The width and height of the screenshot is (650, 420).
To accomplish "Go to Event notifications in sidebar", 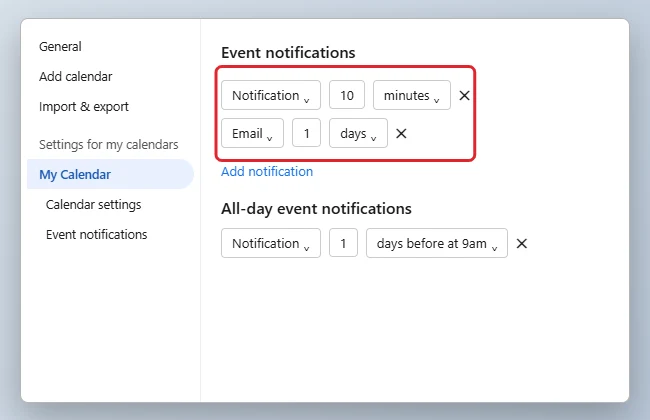I will point(97,235).
